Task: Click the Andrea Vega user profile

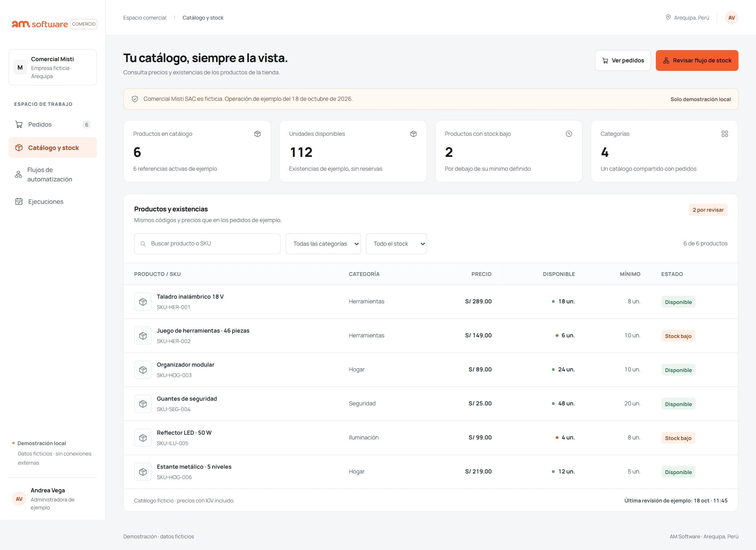Action: [53, 498]
